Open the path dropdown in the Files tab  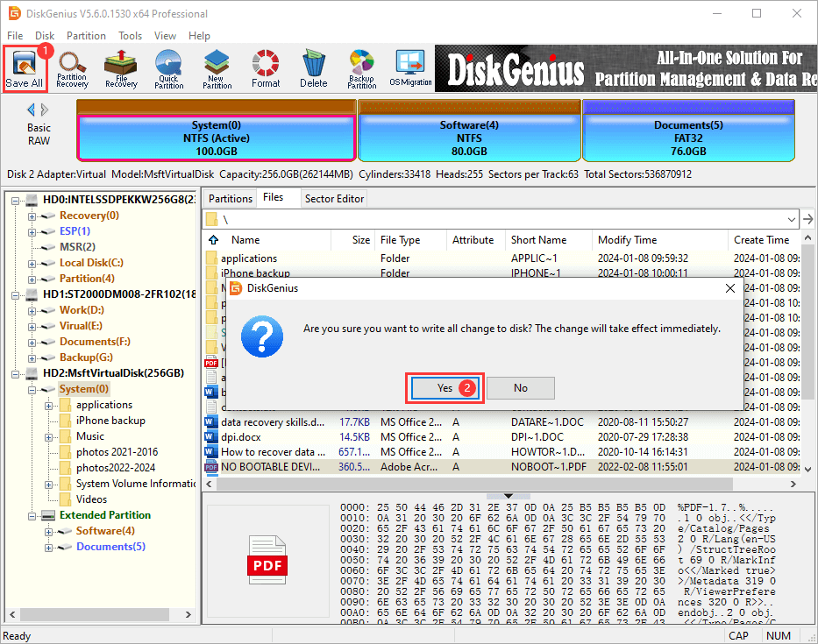[792, 220]
